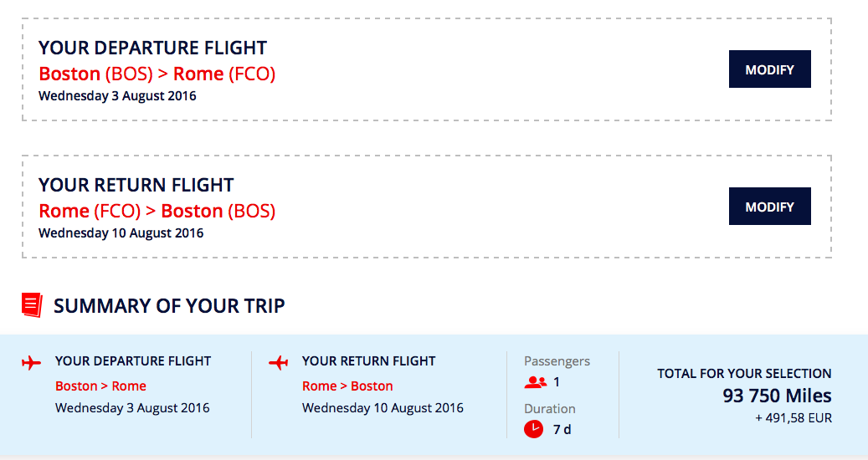Click the plane icon beside summary departure flight
The height and width of the screenshot is (460, 868).
click(32, 363)
